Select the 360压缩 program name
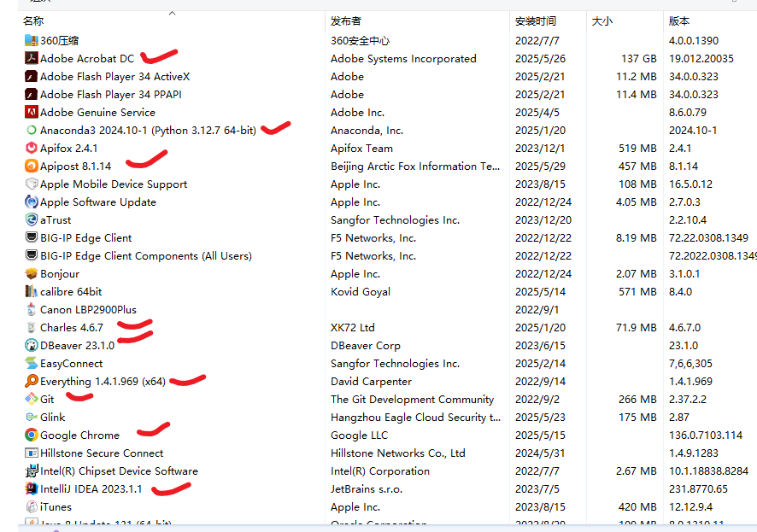 [60, 40]
